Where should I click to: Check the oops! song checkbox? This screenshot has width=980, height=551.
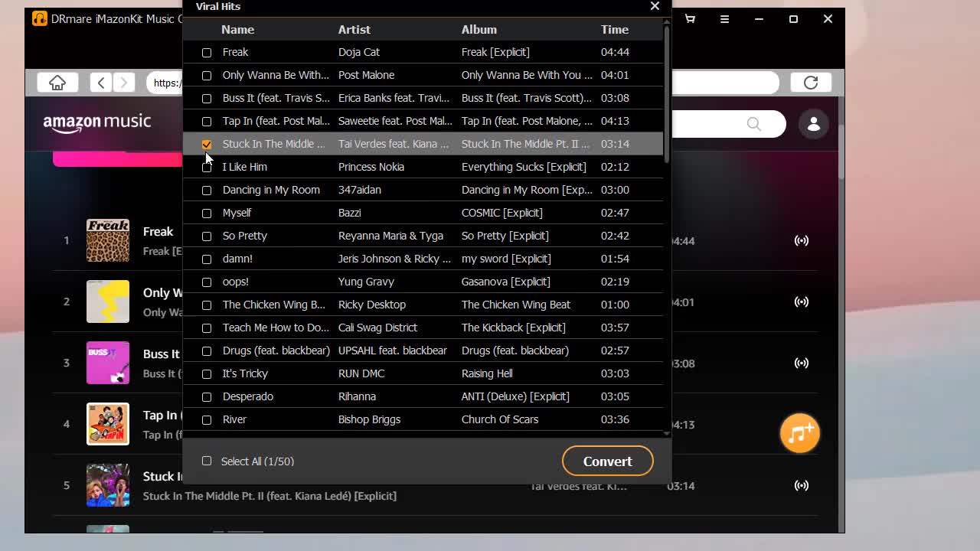207,282
